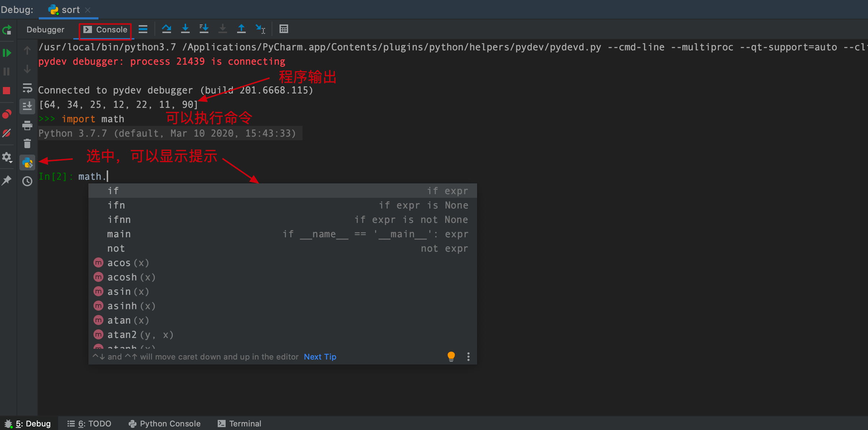This screenshot has width=868, height=430.
Task: Click the In[2] console input line
Action: (74, 176)
